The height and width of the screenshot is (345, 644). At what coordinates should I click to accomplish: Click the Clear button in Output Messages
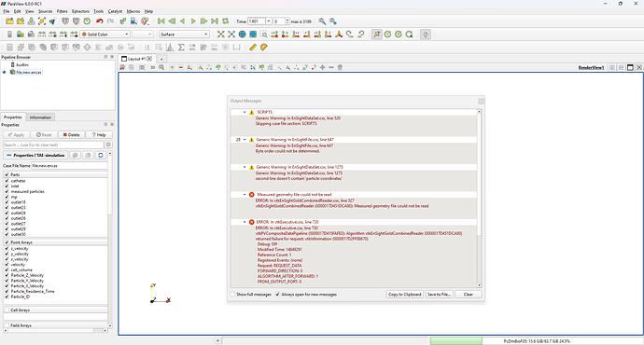click(469, 294)
